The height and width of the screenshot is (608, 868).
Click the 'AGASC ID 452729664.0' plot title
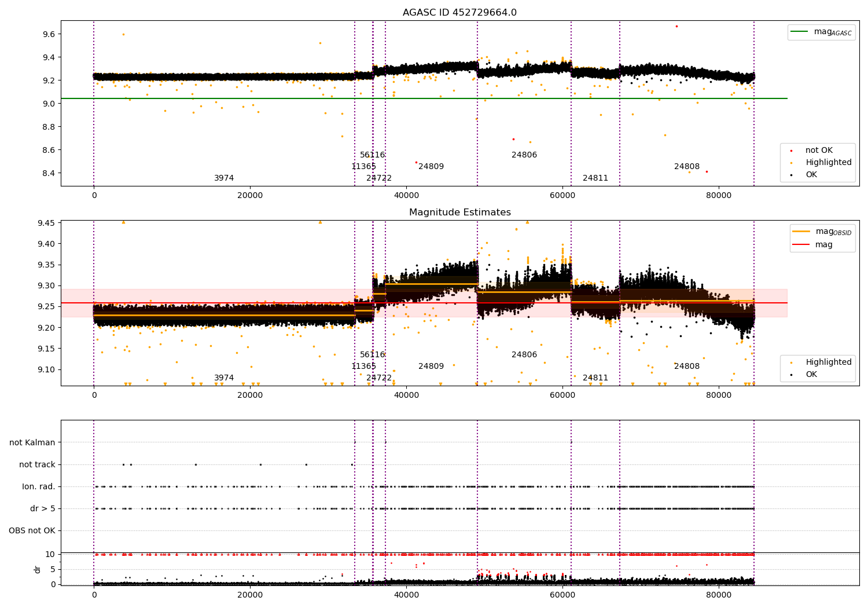point(459,13)
